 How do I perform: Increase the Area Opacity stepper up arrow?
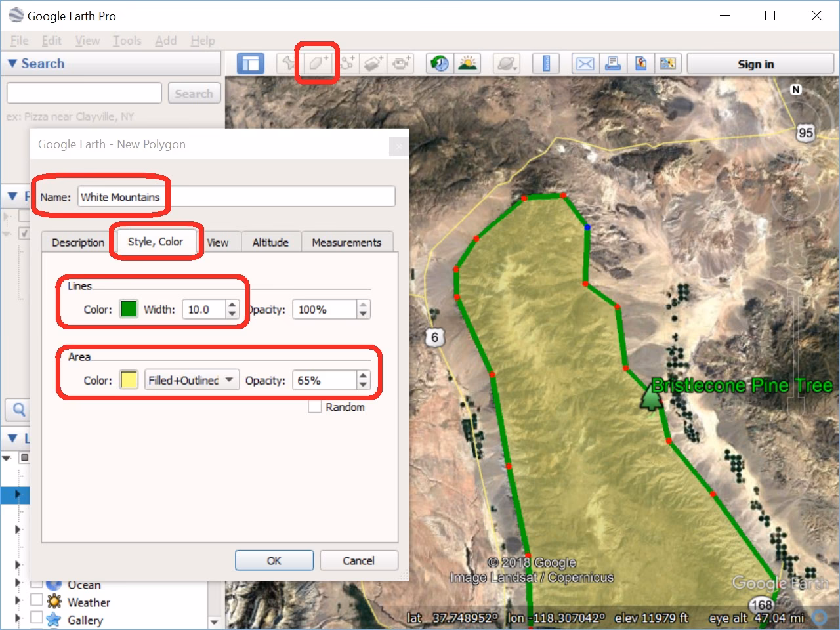pos(364,375)
